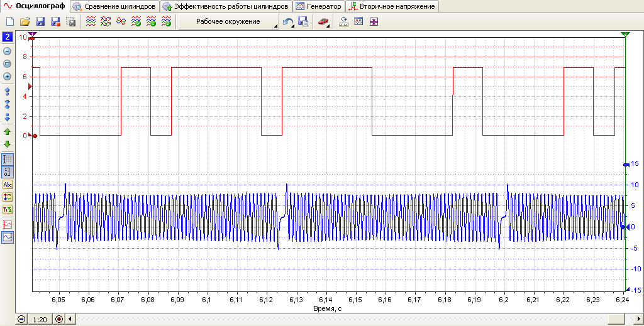Click the greyed-out save selection icon
The width and height of the screenshot is (644, 326).
[70, 22]
